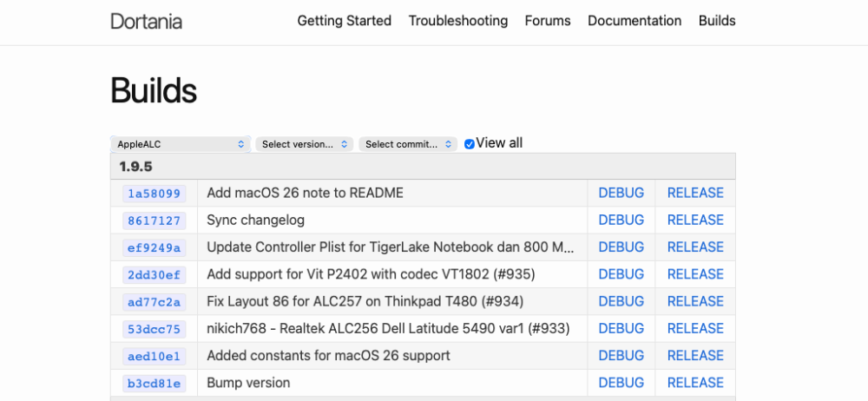868x401 pixels.
Task: Open the AppleALC project dropdown
Action: [x=181, y=144]
